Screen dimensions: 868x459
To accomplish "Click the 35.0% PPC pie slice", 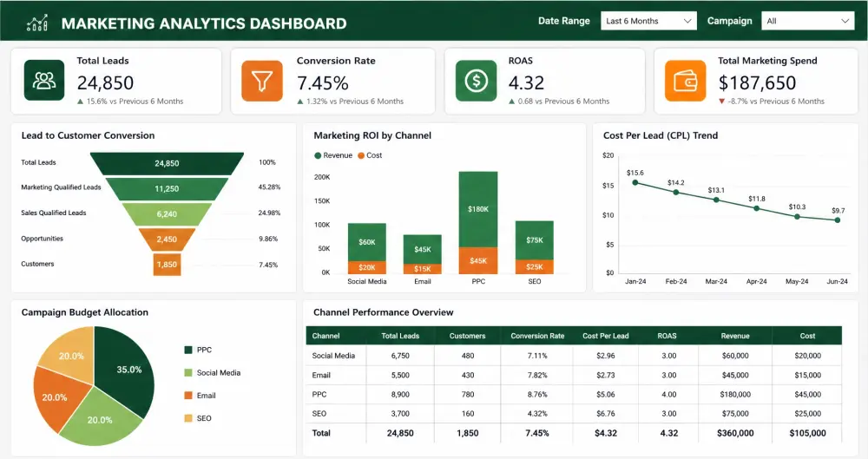I will [126, 371].
